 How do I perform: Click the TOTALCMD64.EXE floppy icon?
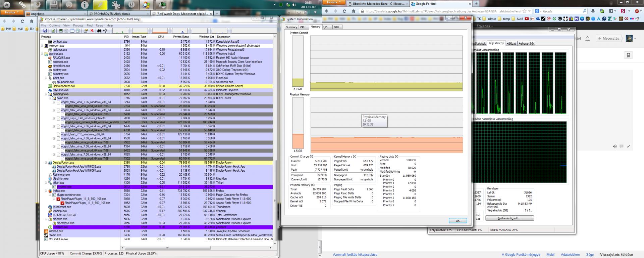[x=50, y=215]
